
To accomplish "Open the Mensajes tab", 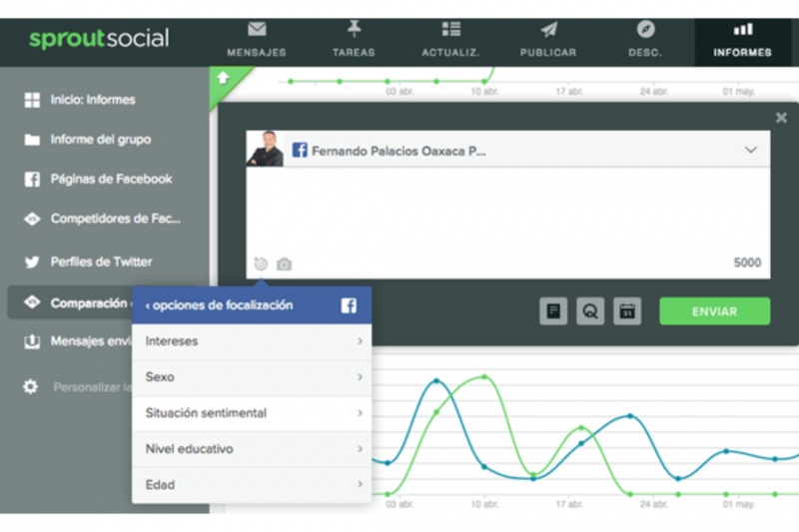I will (x=257, y=40).
